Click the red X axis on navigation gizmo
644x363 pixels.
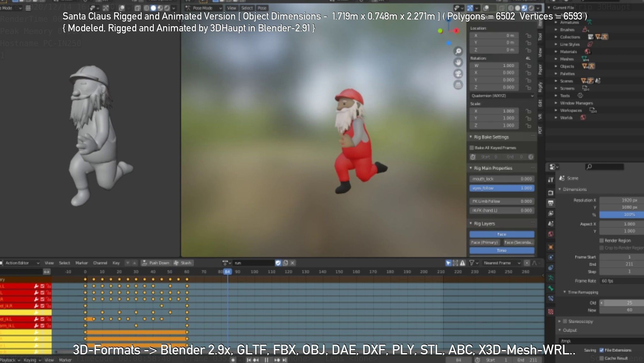click(456, 31)
